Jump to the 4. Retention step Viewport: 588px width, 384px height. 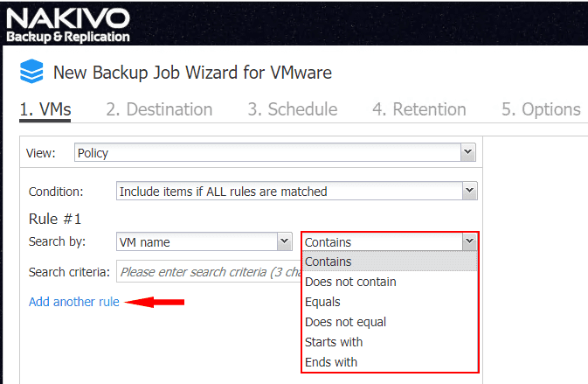(x=419, y=109)
